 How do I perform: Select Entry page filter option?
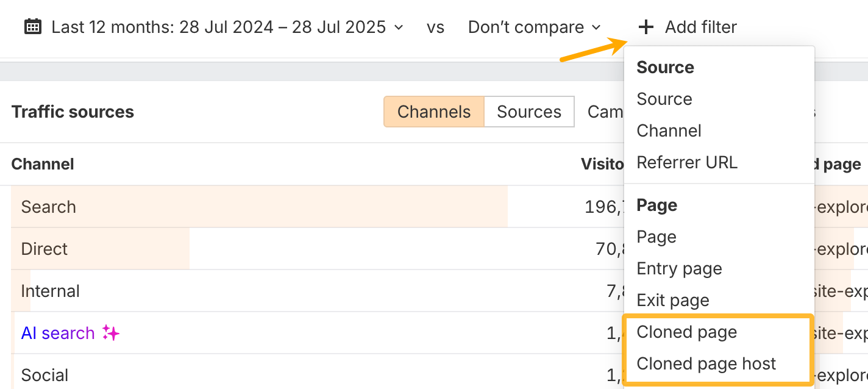[679, 268]
